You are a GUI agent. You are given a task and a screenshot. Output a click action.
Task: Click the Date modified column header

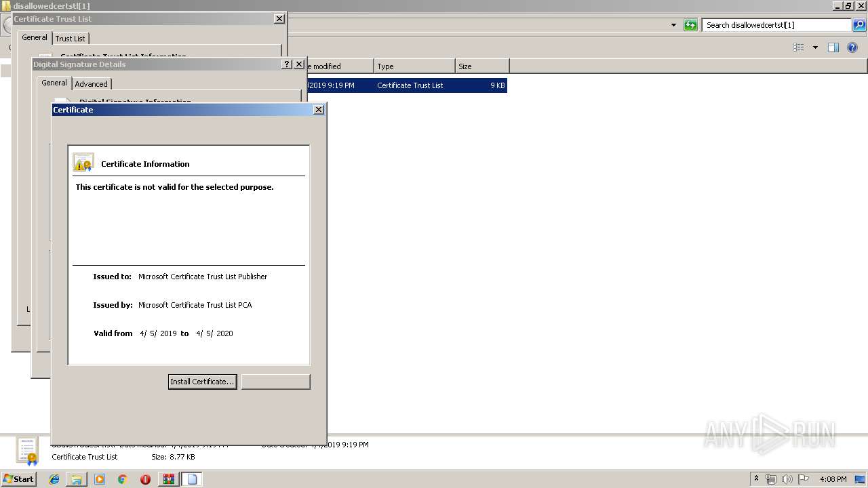pyautogui.click(x=340, y=66)
